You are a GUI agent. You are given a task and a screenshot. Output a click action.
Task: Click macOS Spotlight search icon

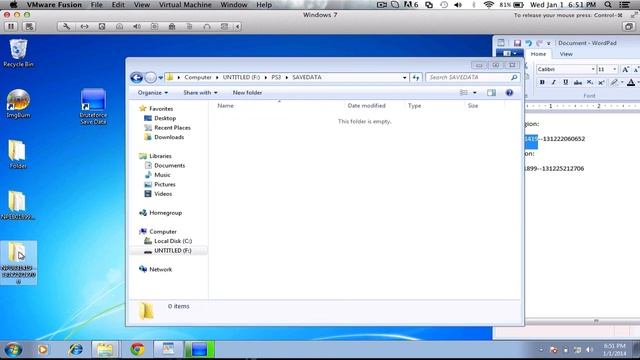608,5
